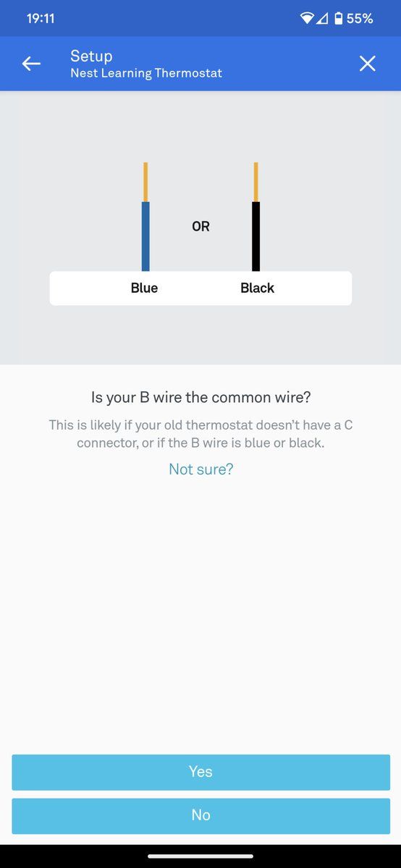This screenshot has height=868, width=401.
Task: Tap the "Black" wire label
Action: click(x=257, y=288)
